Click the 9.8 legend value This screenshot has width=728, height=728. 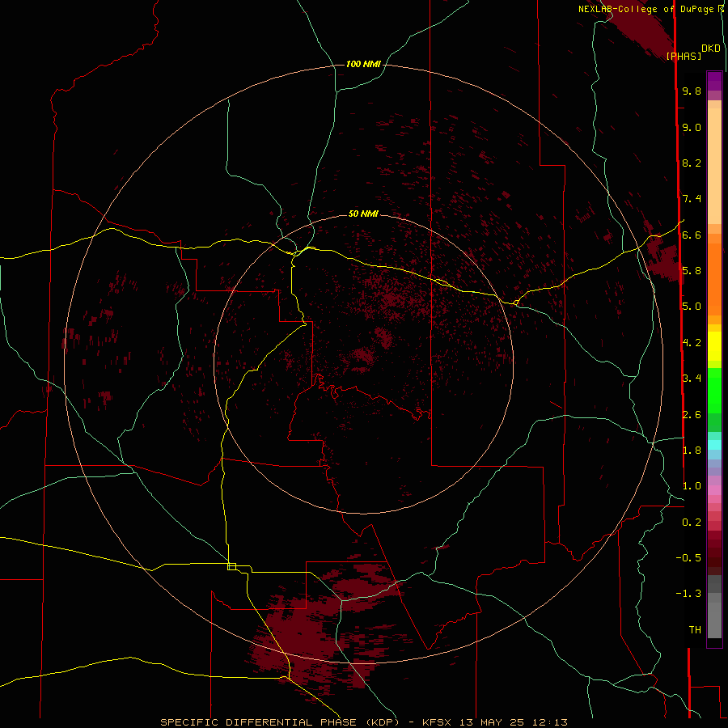[692, 91]
